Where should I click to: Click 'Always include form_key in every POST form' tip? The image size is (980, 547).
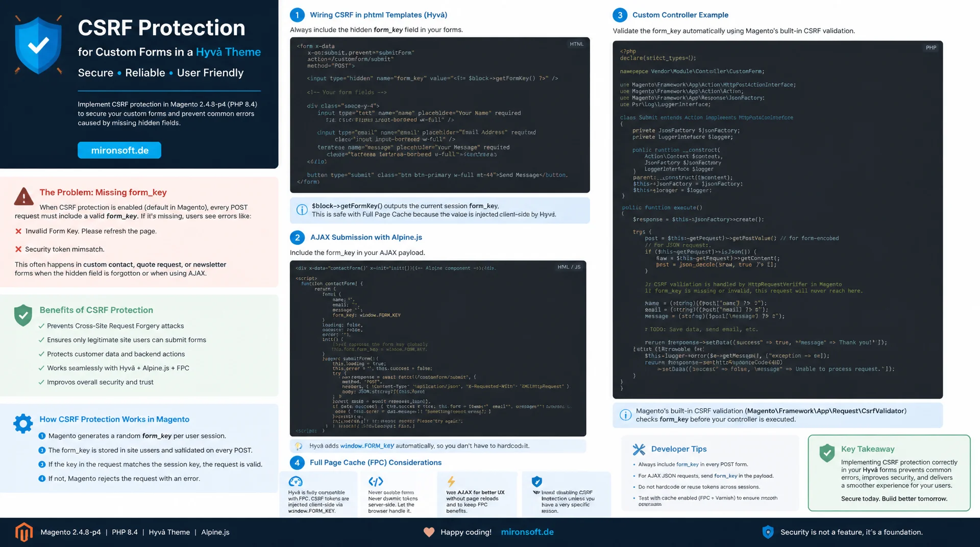click(693, 464)
